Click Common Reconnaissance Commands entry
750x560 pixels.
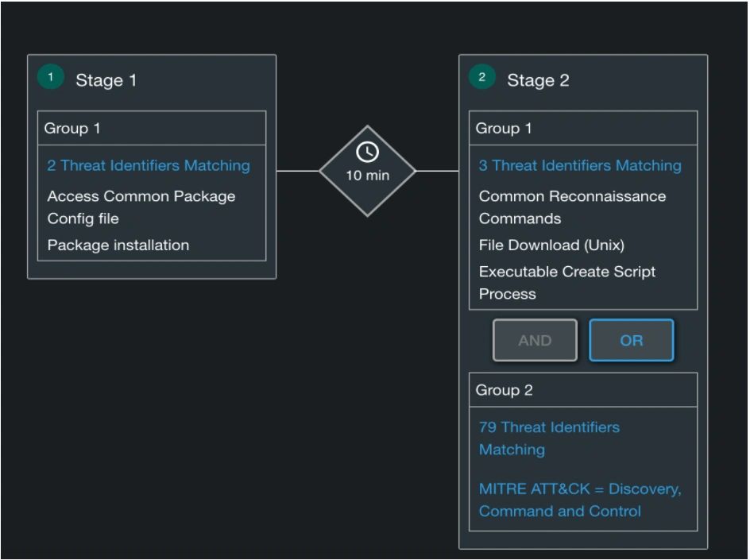click(572, 207)
